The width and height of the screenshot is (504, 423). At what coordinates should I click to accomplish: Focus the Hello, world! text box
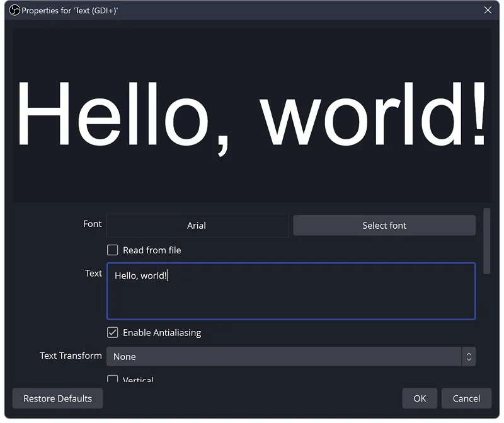(x=291, y=291)
